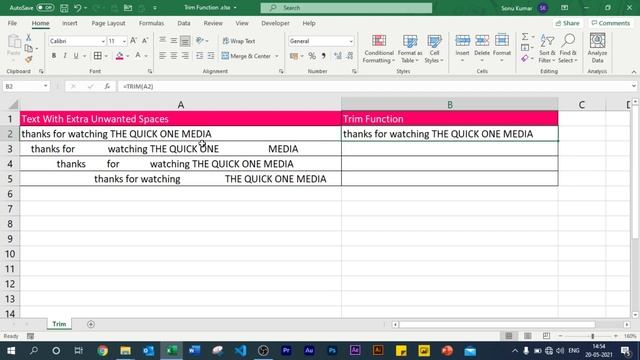The height and width of the screenshot is (360, 640).
Task: Toggle AutoSave switch
Action: coord(45,8)
